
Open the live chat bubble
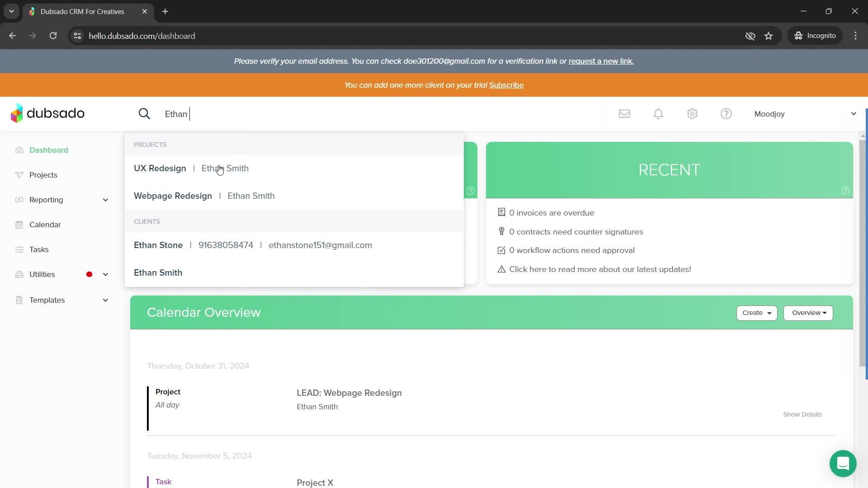click(843, 464)
